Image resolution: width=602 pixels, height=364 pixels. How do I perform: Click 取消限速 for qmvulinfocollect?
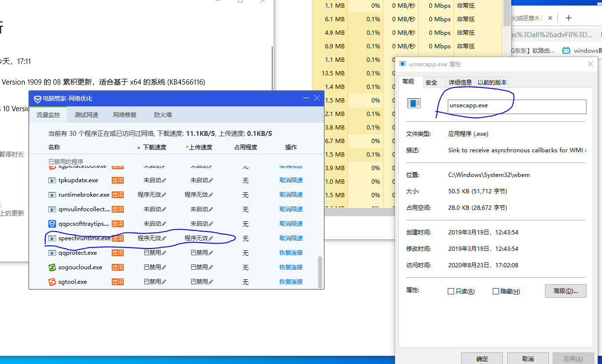(291, 209)
